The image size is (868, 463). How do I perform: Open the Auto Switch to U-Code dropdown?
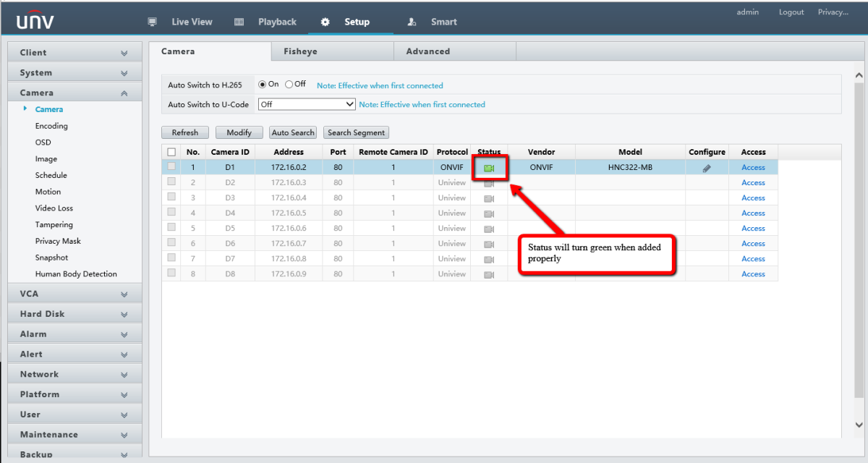click(349, 103)
